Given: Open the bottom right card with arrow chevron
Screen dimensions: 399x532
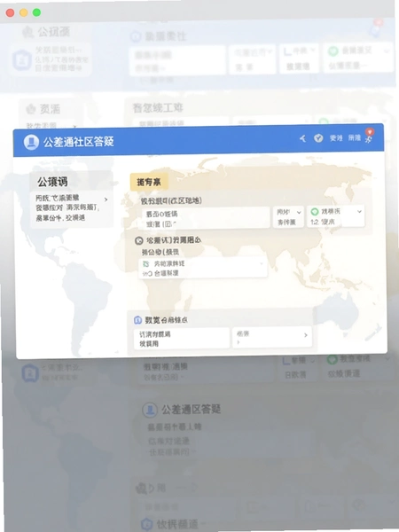Looking at the screenshot, I should click(272, 337).
